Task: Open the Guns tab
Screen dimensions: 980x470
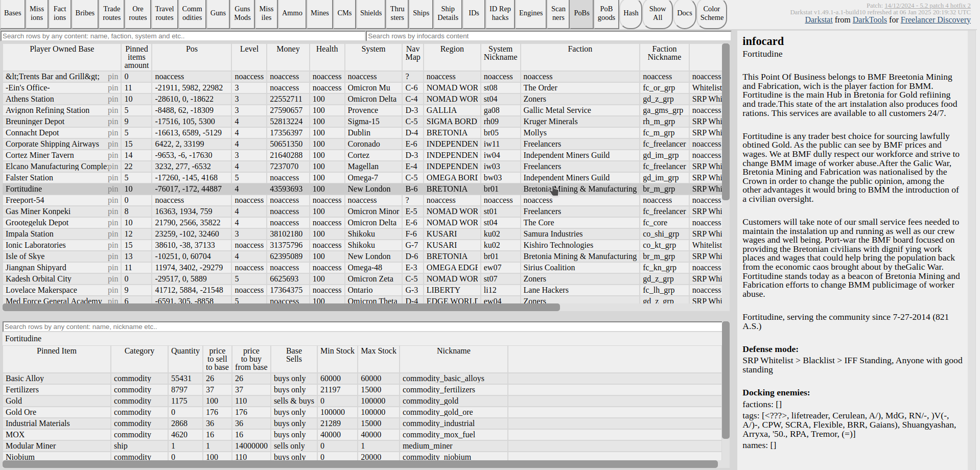Action: [x=218, y=13]
